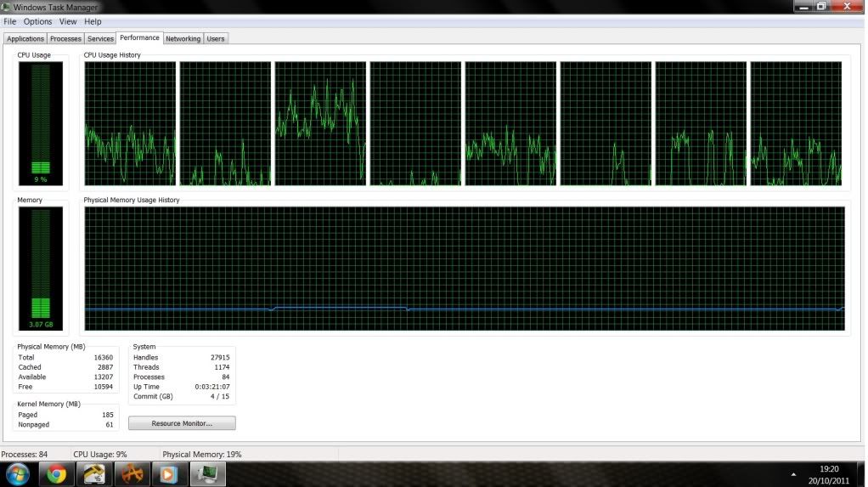This screenshot has width=868, height=487.
Task: Click status bar text CPU Usage: 9%
Action: pos(100,455)
